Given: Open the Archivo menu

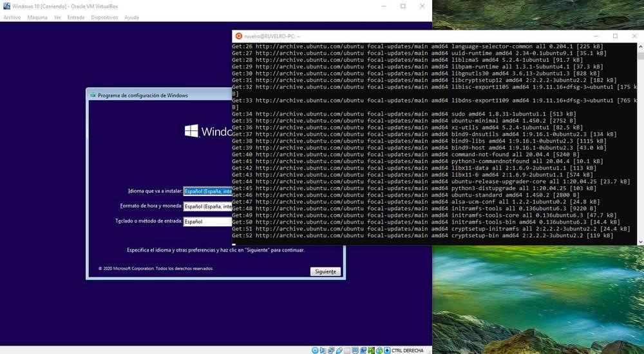Looking at the screenshot, I should pos(12,17).
